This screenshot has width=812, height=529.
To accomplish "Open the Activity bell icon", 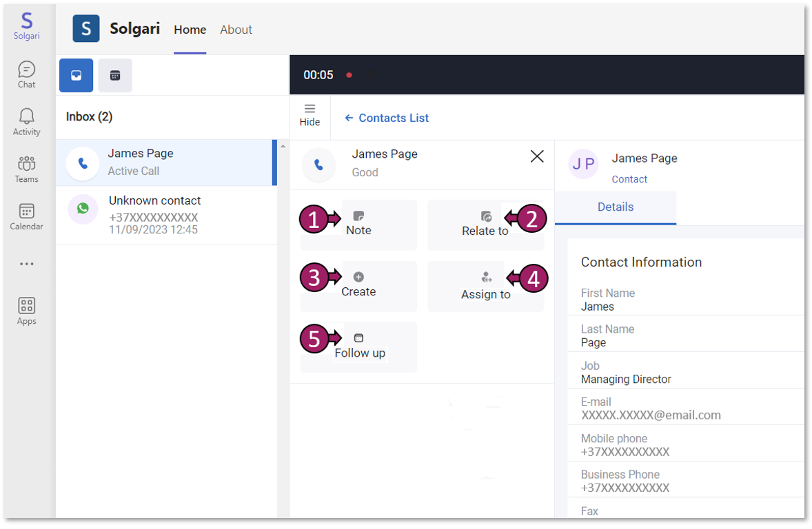I will point(26,122).
